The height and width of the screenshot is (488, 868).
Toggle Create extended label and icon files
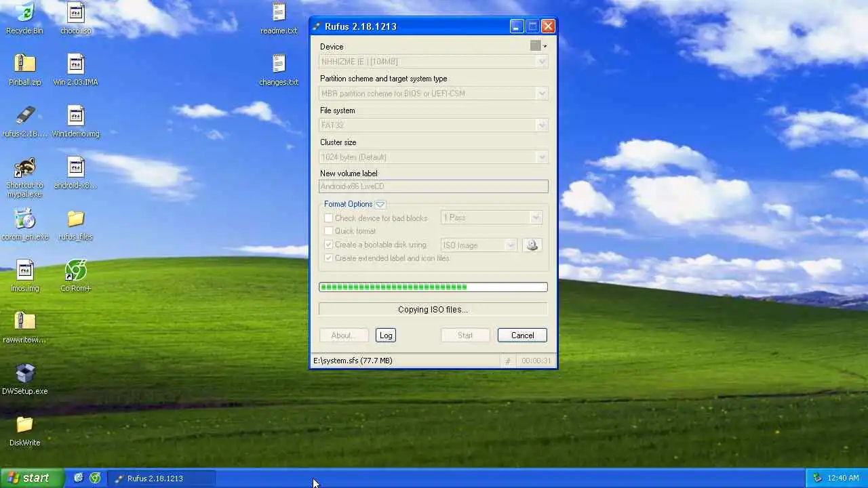click(x=328, y=258)
